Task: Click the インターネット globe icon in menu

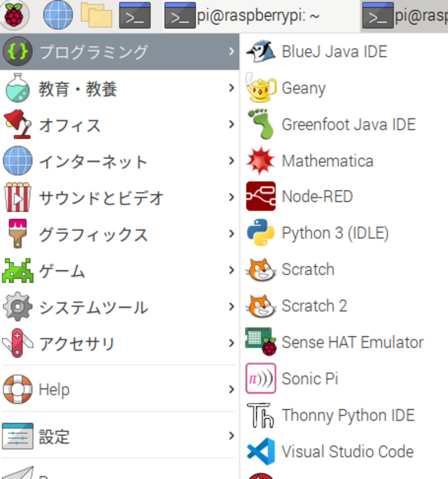Action: (x=18, y=161)
